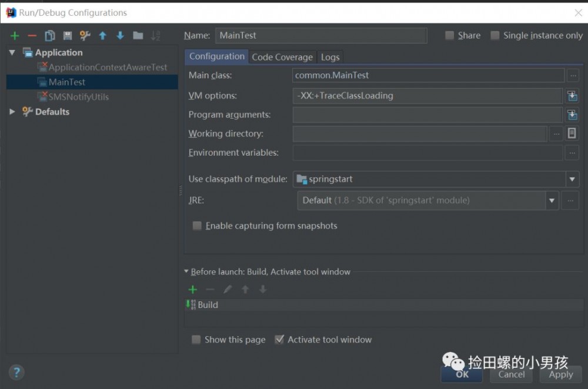Open edit defaults wrench icon
588x389 pixels.
coord(85,36)
